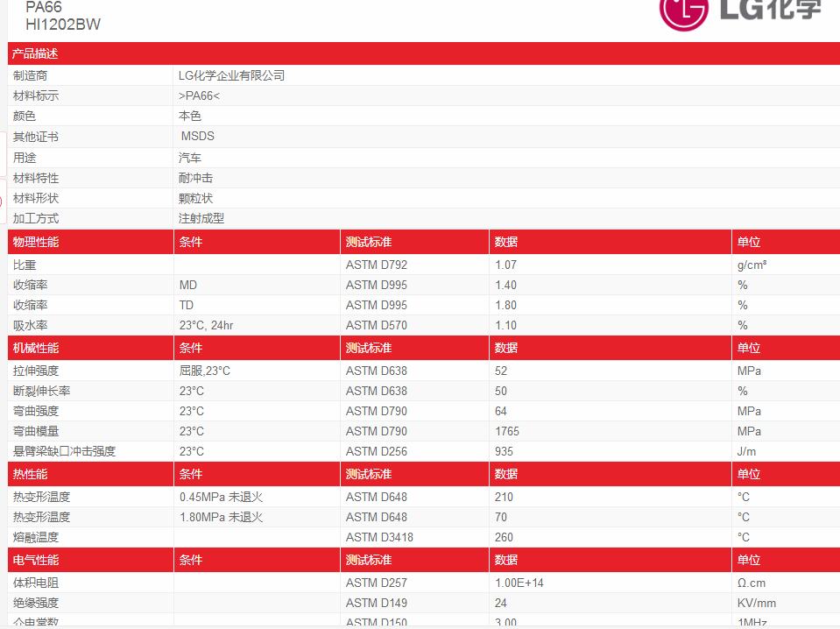Screen dimensions: 840x629
Task: Select manufacturer value LG化学企业有限公司
Action: coord(231,75)
